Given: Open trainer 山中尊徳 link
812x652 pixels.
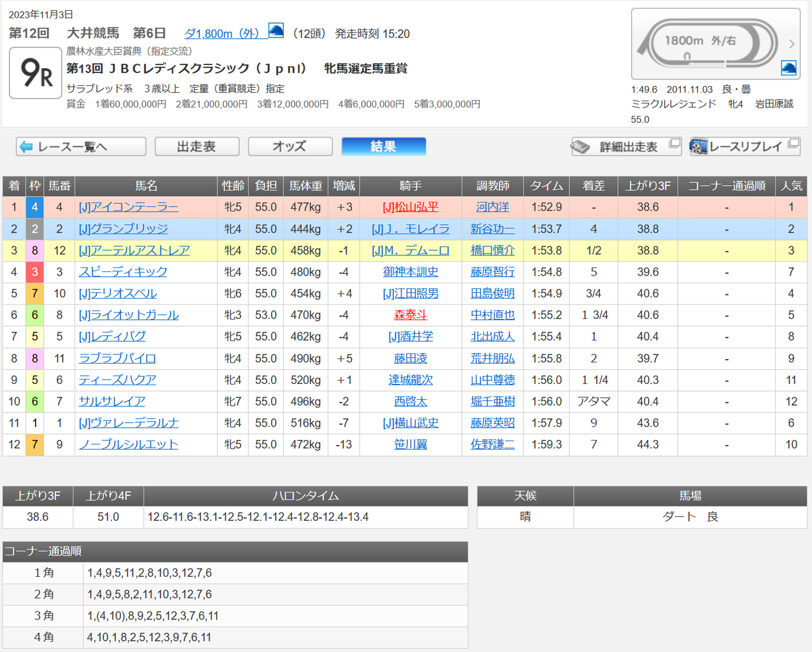Looking at the screenshot, I should coord(493,380).
